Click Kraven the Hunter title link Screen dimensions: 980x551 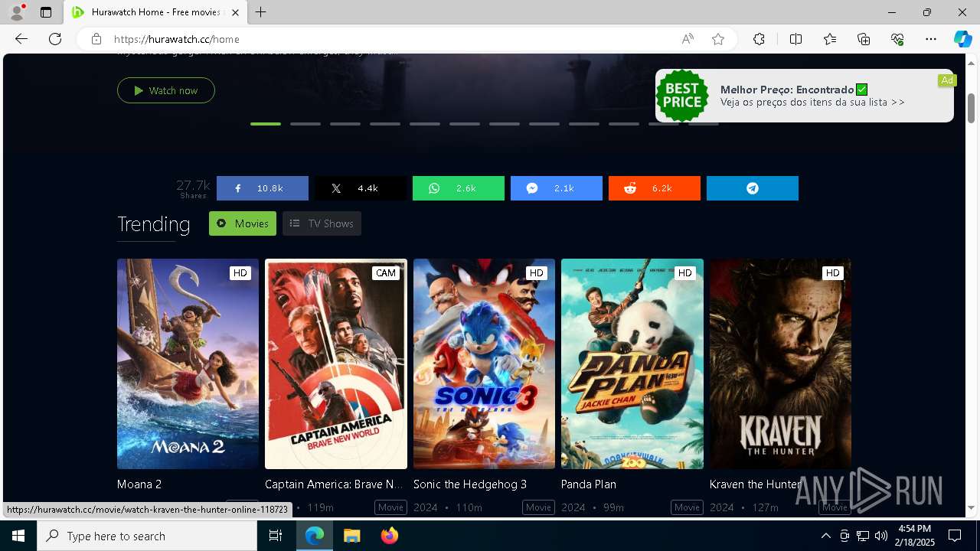click(756, 484)
